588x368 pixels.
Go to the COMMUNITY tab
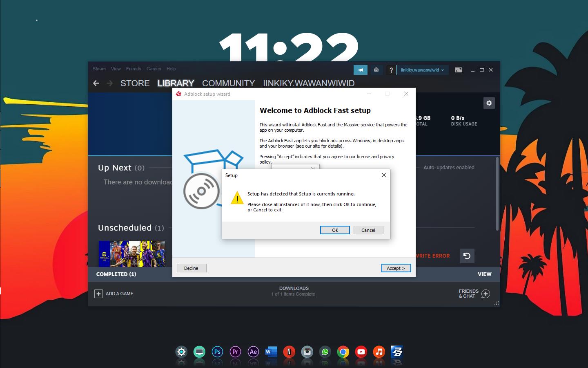(x=228, y=83)
